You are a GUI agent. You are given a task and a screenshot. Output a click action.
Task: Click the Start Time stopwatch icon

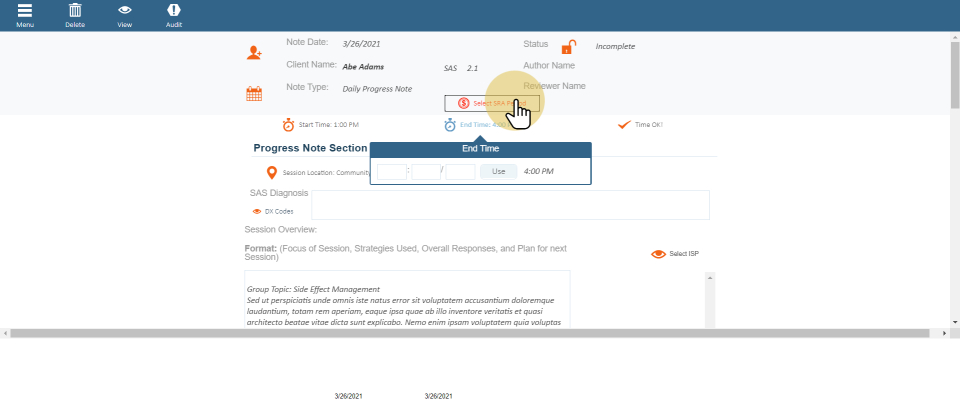pyautogui.click(x=288, y=125)
